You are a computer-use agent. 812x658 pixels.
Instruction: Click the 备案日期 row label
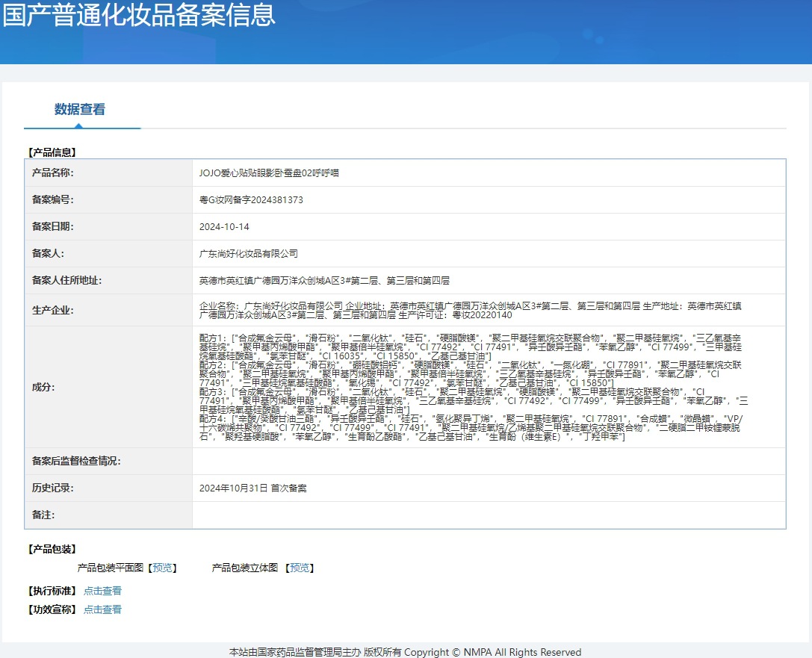click(x=53, y=227)
